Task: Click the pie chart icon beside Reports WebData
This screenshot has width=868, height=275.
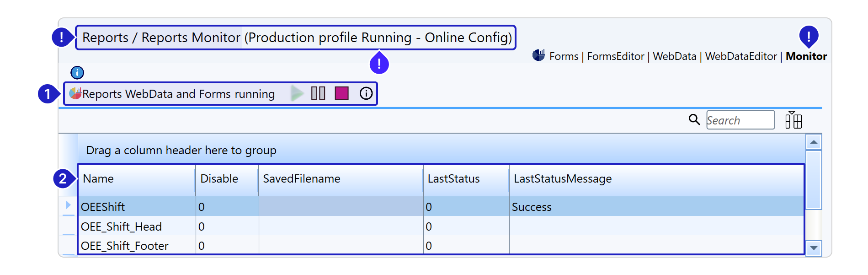Action: point(75,93)
